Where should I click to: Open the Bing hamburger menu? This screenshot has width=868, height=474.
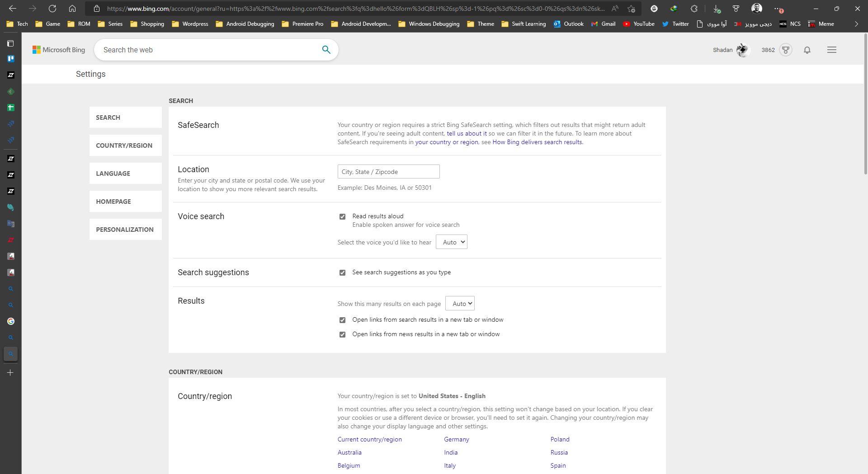831,50
